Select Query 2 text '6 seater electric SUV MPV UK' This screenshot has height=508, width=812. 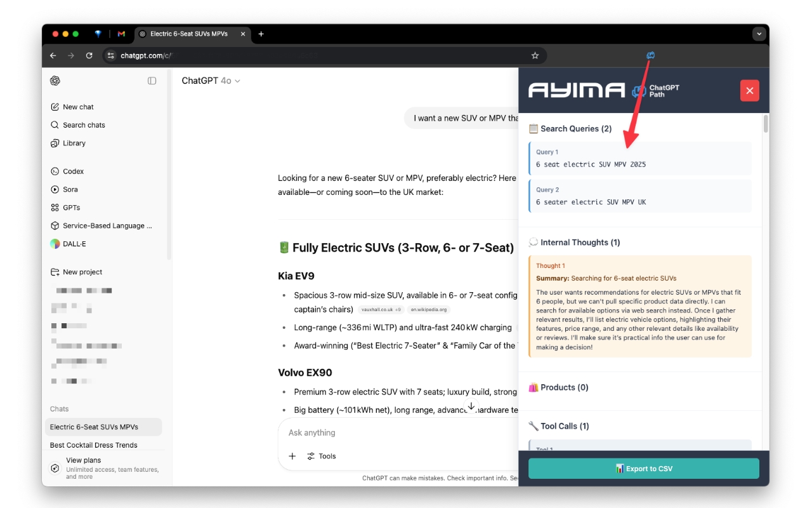[591, 202]
